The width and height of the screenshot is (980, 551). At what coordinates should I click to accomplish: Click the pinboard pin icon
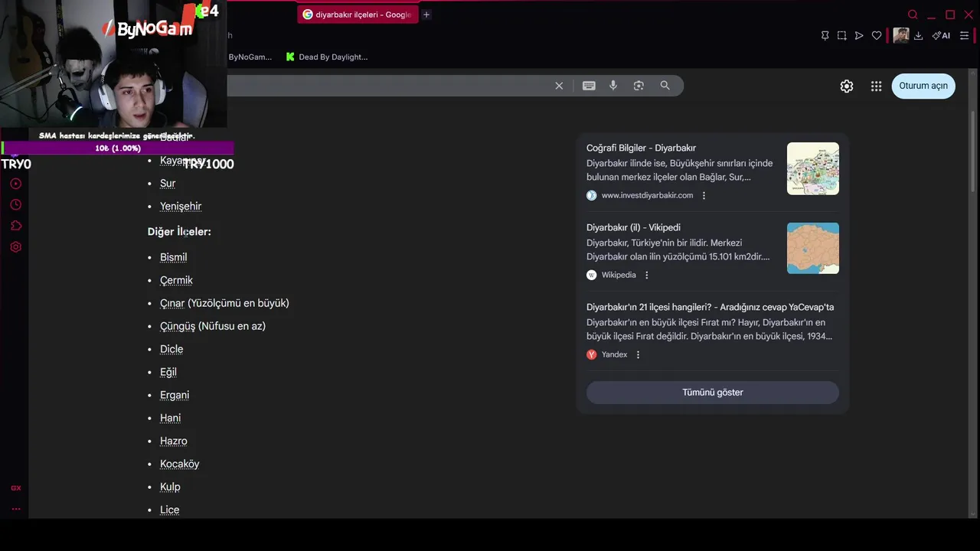pos(825,35)
